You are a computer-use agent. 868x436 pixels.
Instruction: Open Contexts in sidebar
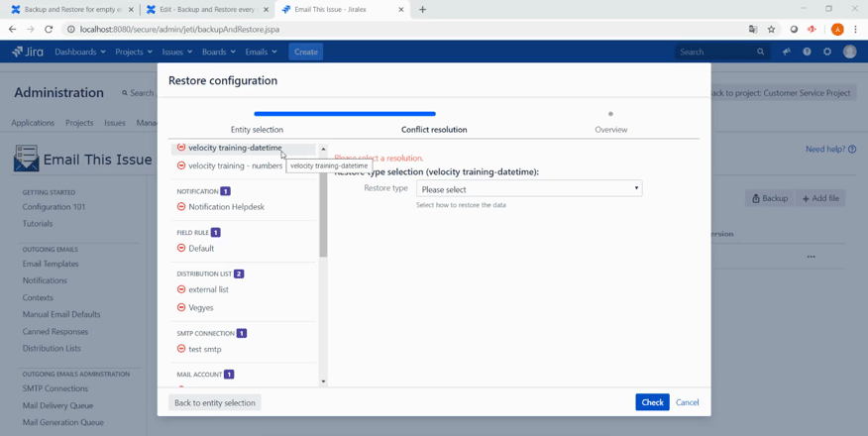tap(38, 297)
